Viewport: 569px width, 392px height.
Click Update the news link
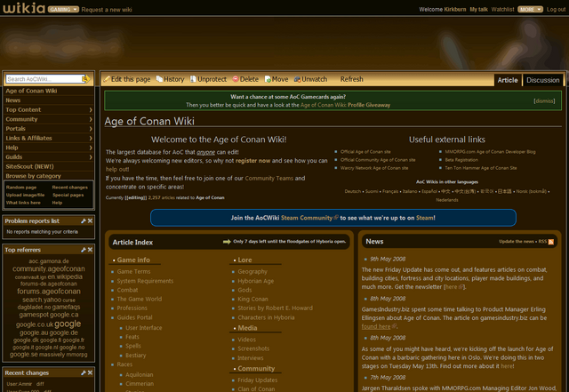(516, 242)
